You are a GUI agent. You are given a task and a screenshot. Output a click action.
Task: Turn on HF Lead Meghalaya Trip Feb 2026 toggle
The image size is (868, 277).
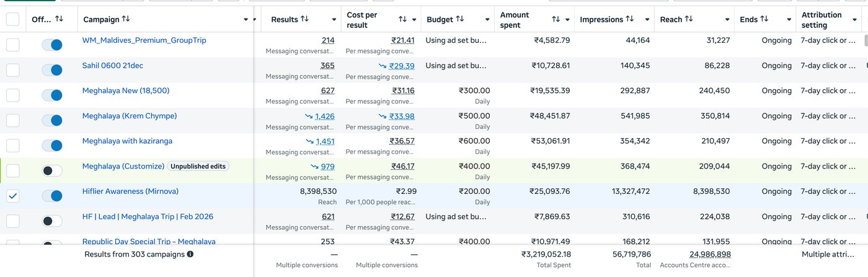[x=52, y=221]
